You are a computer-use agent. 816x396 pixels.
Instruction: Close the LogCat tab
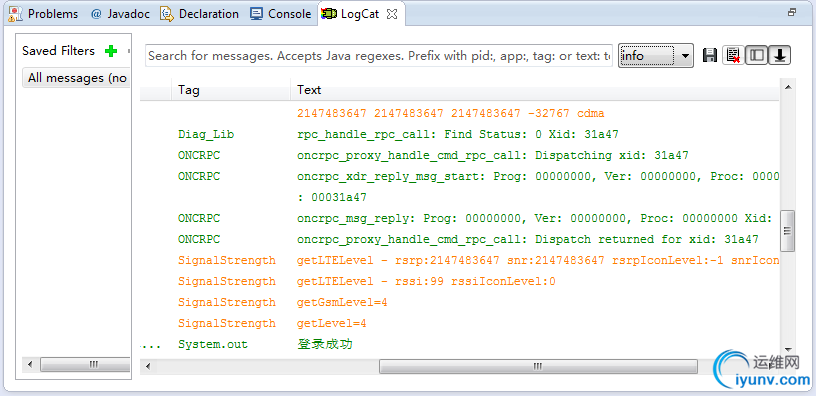(x=392, y=15)
